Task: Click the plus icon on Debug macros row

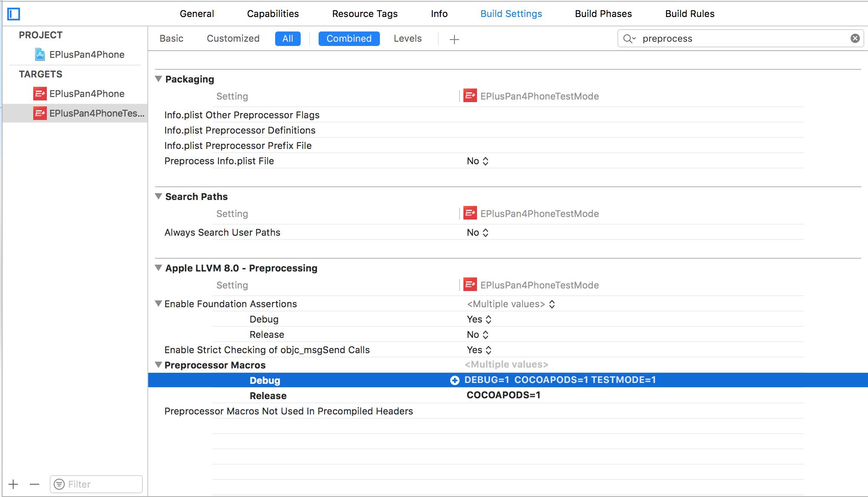Action: (x=455, y=380)
